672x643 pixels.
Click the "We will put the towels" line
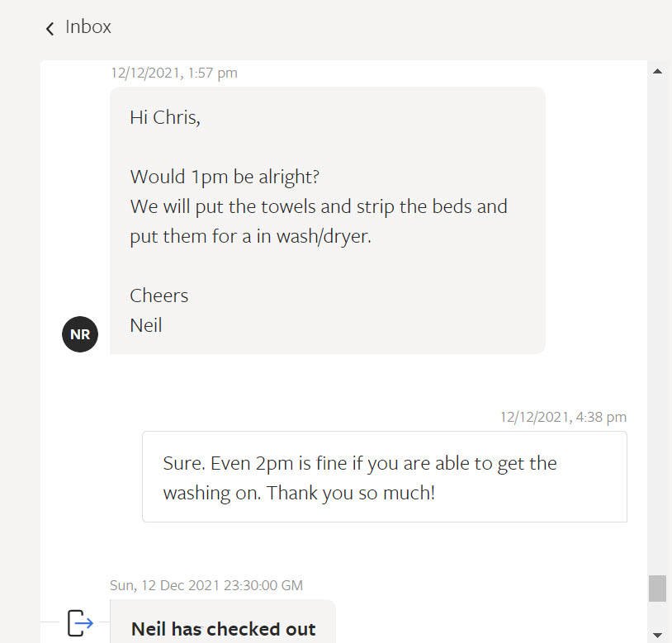(318, 206)
